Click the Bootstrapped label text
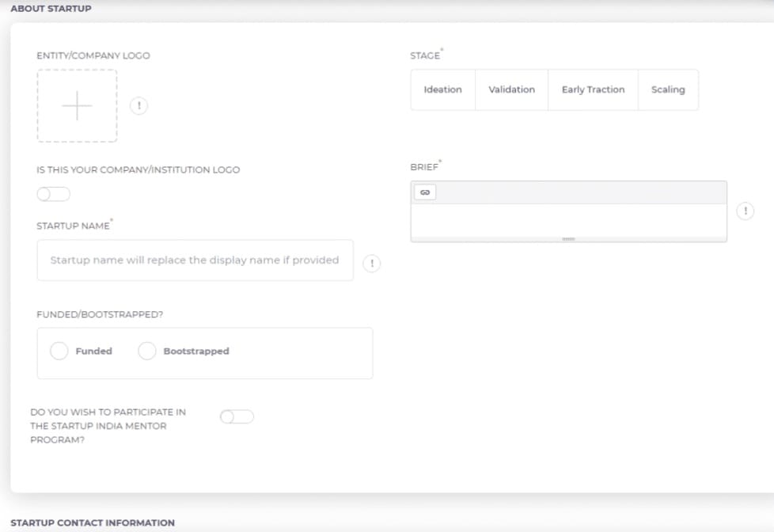The width and height of the screenshot is (774, 532). [196, 351]
